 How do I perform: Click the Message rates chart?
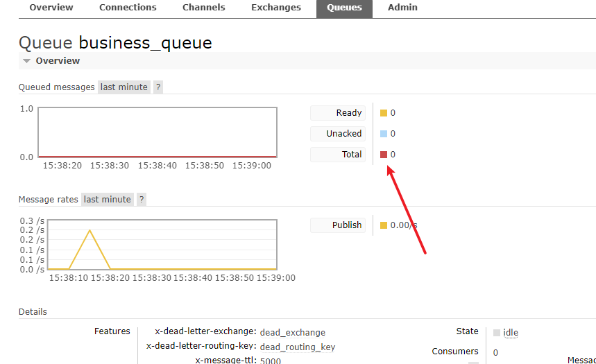click(162, 245)
